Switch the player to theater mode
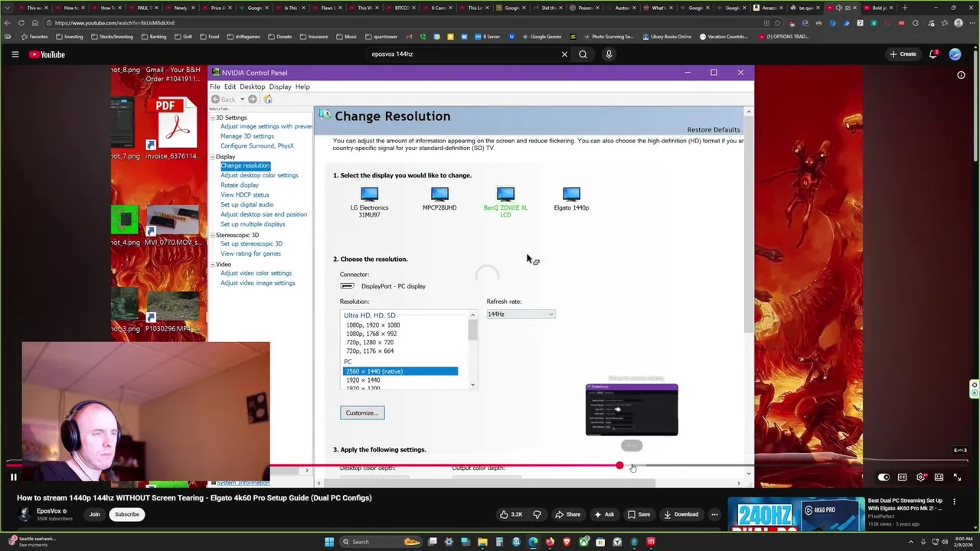This screenshot has height=551, width=980. [939, 477]
